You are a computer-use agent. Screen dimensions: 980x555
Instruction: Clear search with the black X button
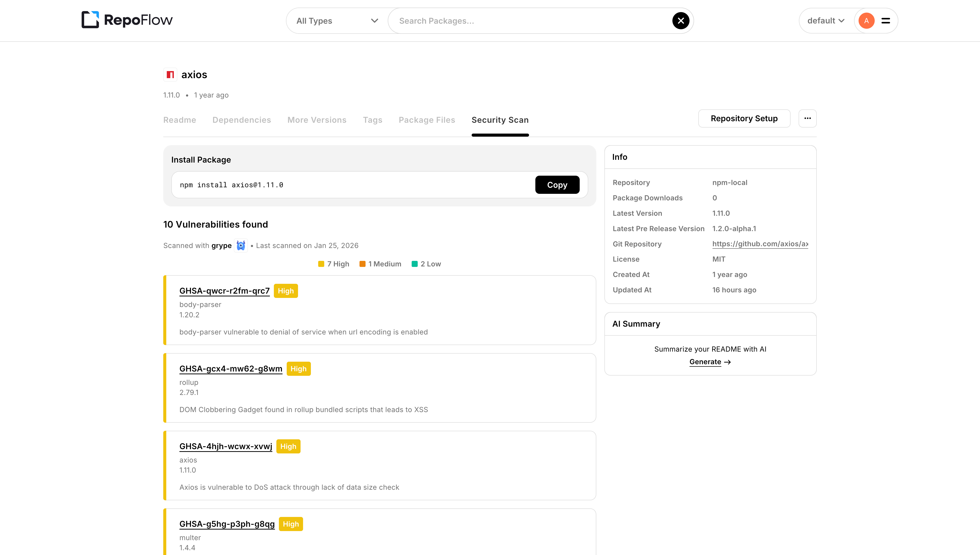[681, 21]
